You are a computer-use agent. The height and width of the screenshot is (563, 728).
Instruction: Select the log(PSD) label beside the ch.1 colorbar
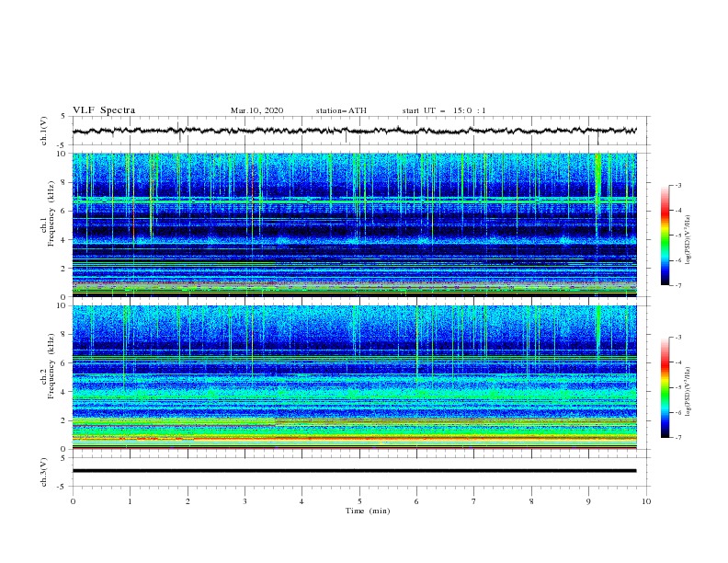coord(688,240)
